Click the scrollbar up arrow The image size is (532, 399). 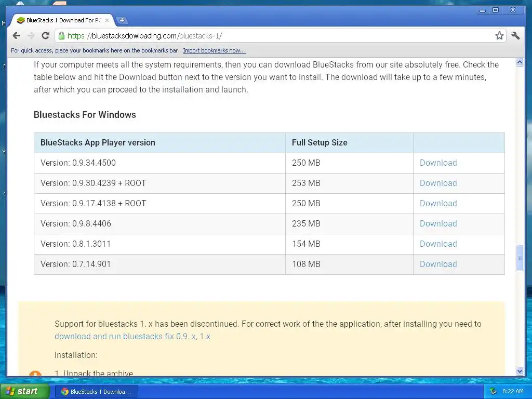click(520, 62)
